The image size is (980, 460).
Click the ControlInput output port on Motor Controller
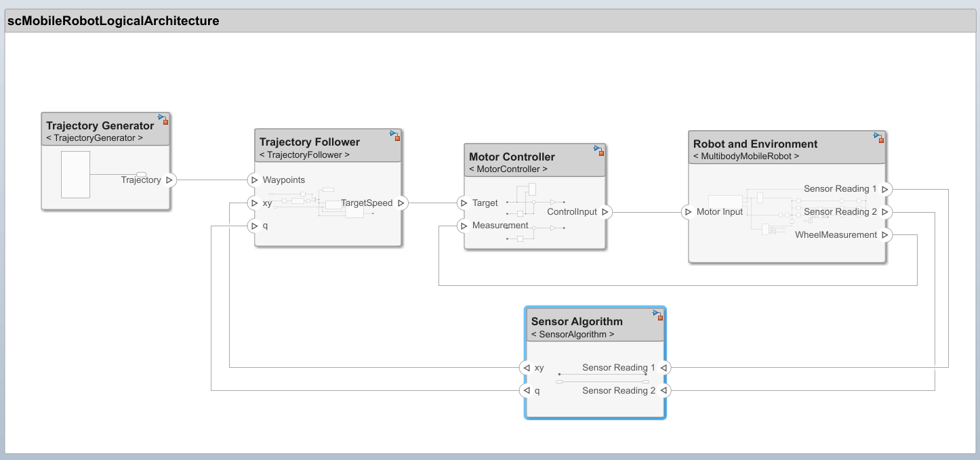[605, 212]
